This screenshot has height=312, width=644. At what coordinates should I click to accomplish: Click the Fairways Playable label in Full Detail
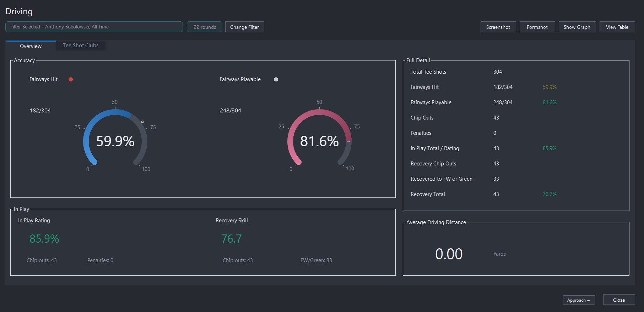431,102
